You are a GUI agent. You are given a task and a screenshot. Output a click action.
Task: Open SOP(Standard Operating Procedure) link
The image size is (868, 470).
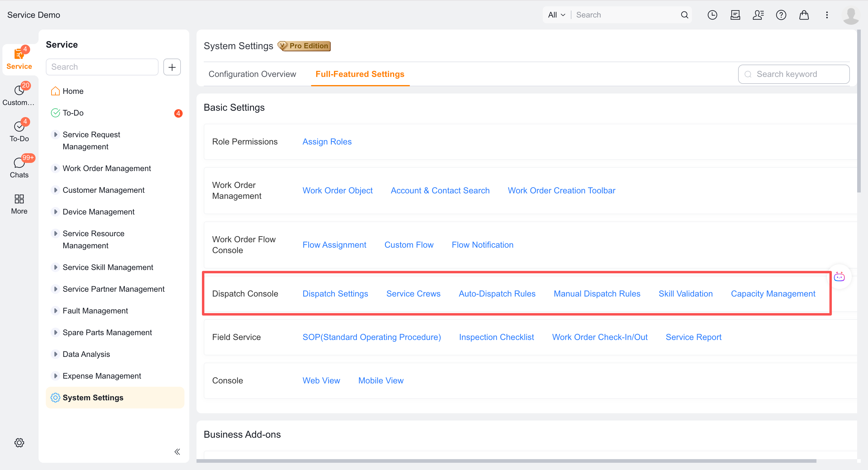point(372,337)
